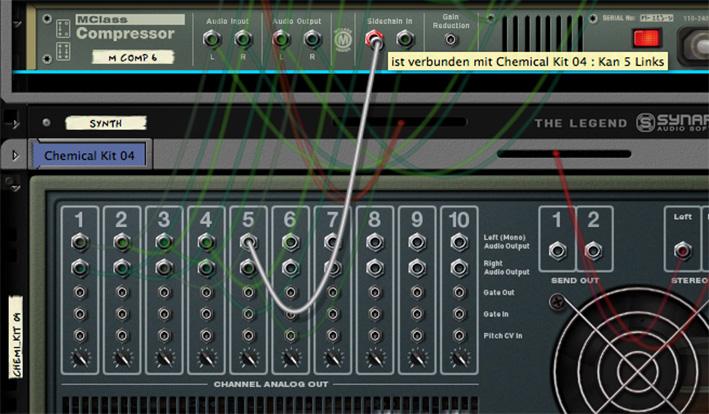This screenshot has width=709, height=414.
Task: Adjust channel 1 pitch CV trim knob
Action: 80,358
